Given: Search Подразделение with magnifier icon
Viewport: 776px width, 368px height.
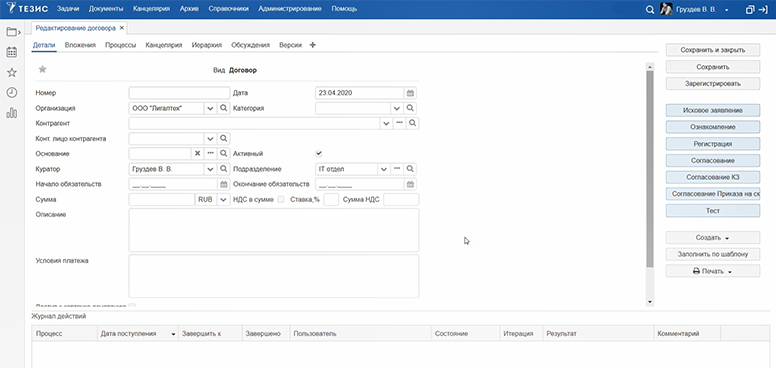Looking at the screenshot, I should coord(410,169).
